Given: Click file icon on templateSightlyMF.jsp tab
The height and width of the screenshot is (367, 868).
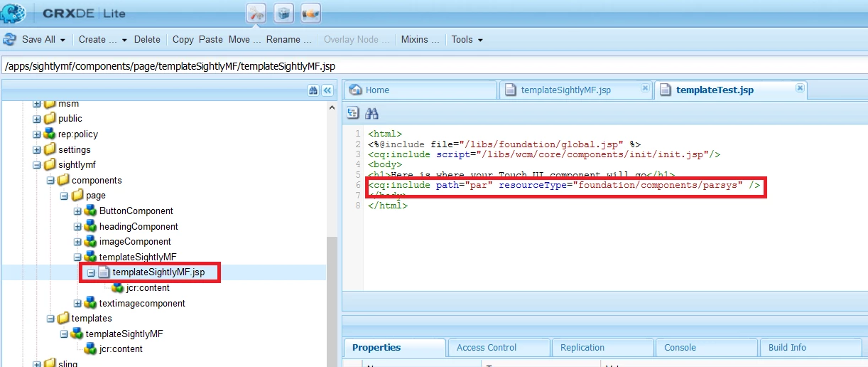Looking at the screenshot, I should point(511,90).
